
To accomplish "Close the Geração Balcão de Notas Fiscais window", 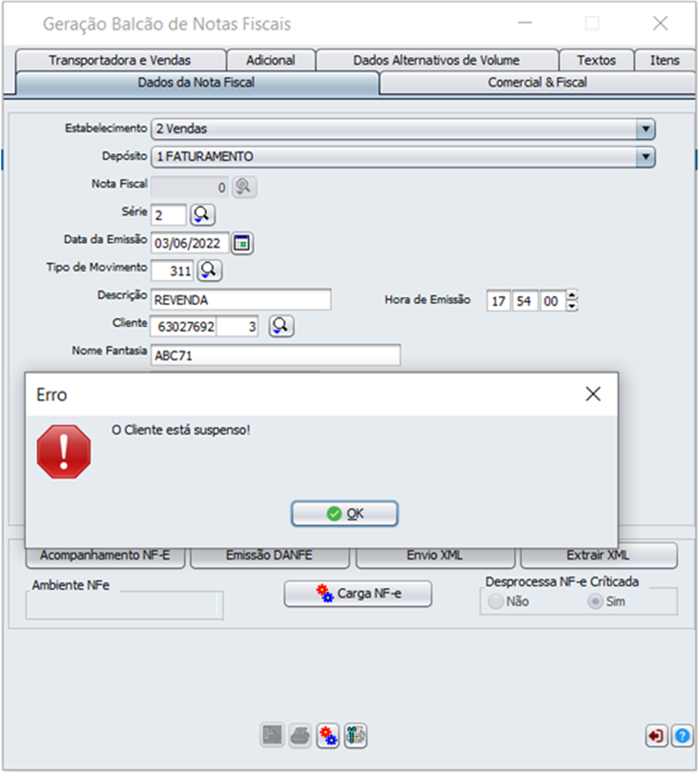I will click(x=660, y=23).
